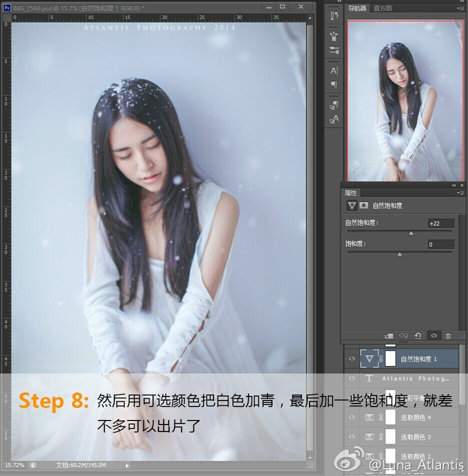Viewport: 468px width, 476px height.
Task: Expand the status bar info arrow
Action: point(128,465)
